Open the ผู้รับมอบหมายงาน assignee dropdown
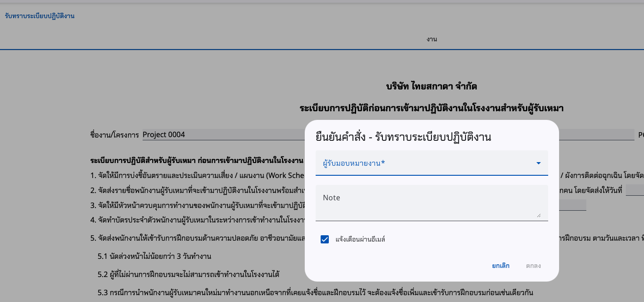The height and width of the screenshot is (302, 644). pos(431,163)
